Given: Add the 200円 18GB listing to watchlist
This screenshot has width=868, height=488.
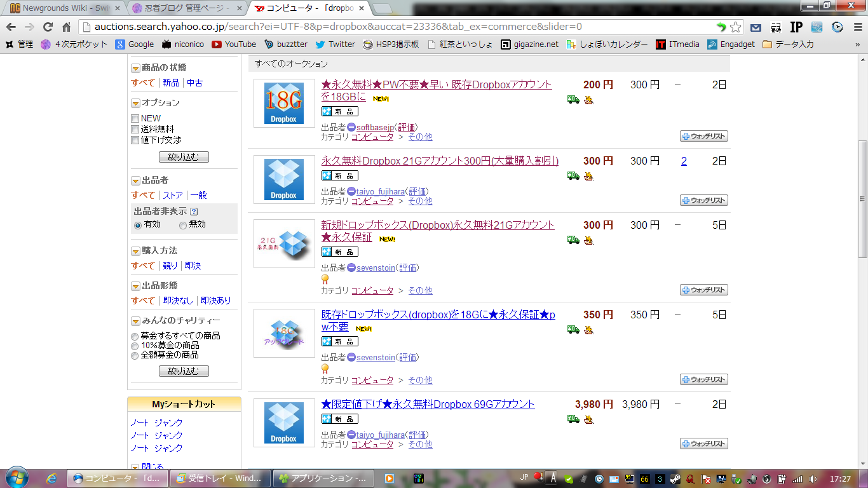Looking at the screenshot, I should coord(704,136).
